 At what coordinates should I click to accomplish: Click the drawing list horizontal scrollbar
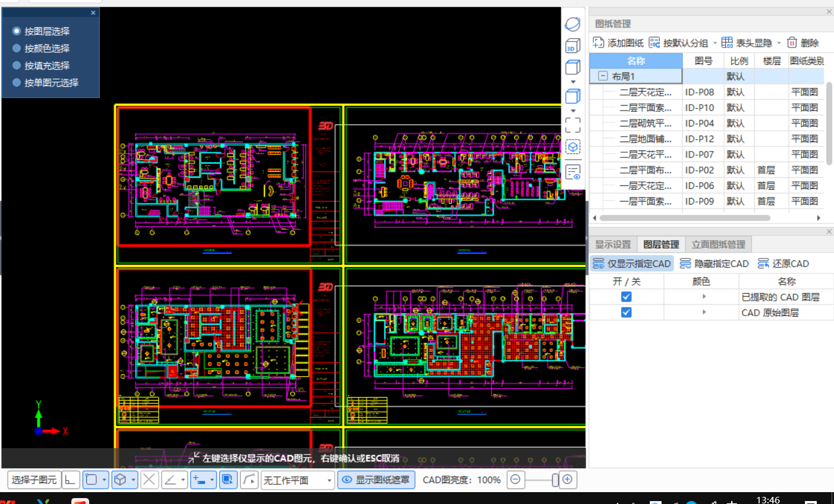click(685, 218)
